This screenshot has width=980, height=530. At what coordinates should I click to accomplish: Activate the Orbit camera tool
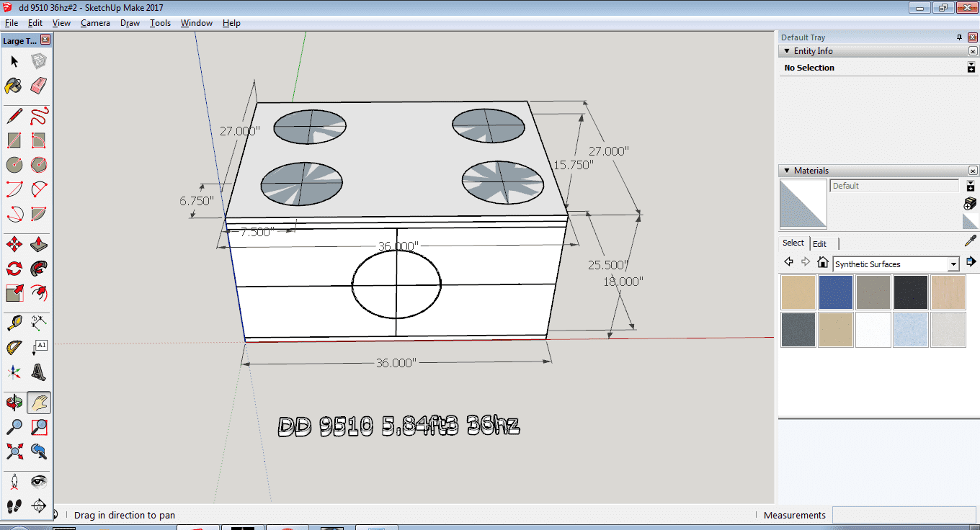tap(14, 403)
